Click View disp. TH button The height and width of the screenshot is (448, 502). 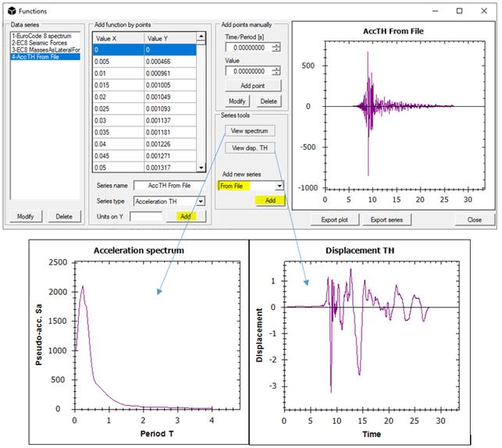point(249,148)
